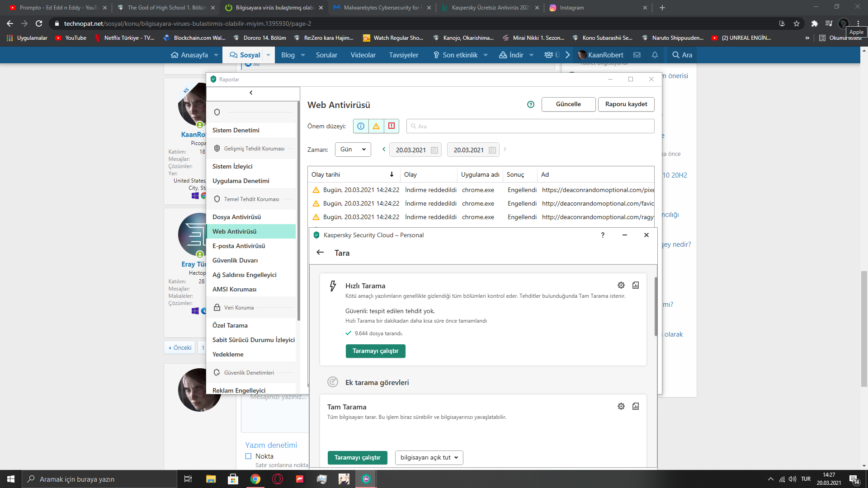The image size is (868, 488).
Task: Click Kaspersky icon in Windows taskbar
Action: pos(366,479)
